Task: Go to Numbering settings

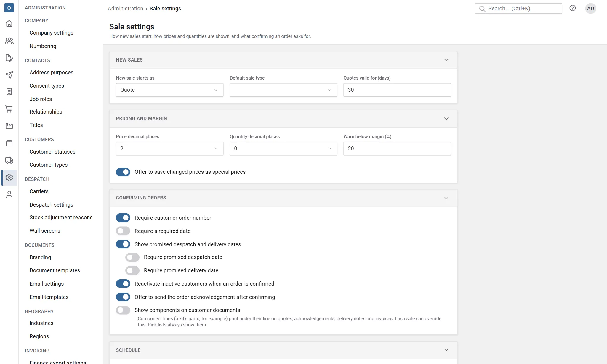Action: [x=43, y=46]
